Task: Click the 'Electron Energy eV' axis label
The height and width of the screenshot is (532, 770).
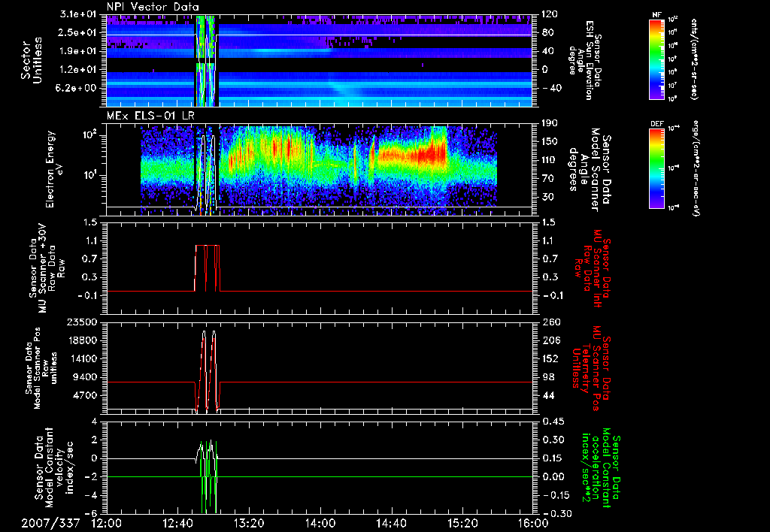Action: (x=54, y=169)
